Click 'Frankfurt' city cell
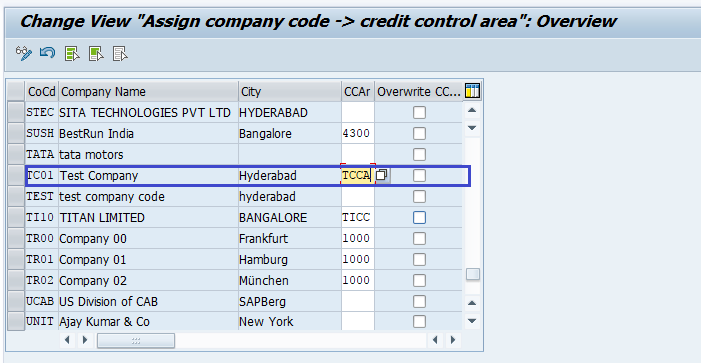This screenshot has height=363, width=701. (290, 239)
